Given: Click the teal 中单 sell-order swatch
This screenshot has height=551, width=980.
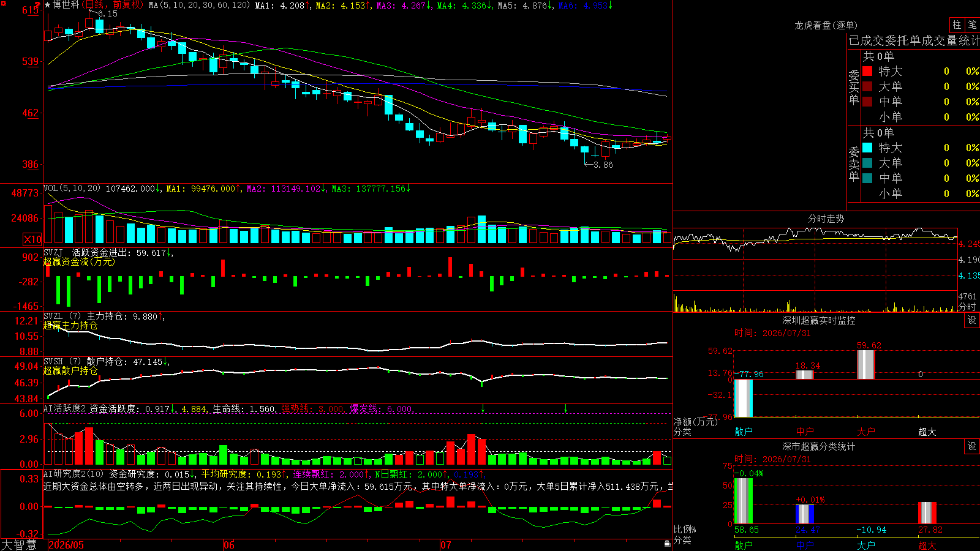Looking at the screenshot, I should (867, 178).
